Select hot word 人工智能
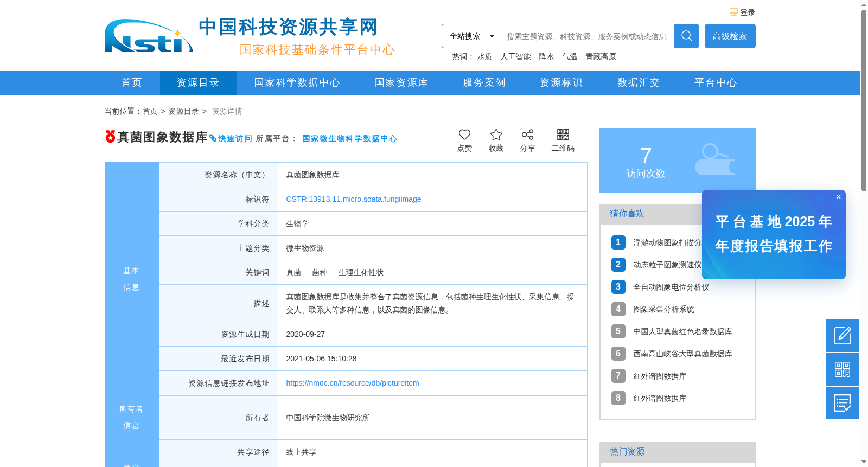 point(515,56)
